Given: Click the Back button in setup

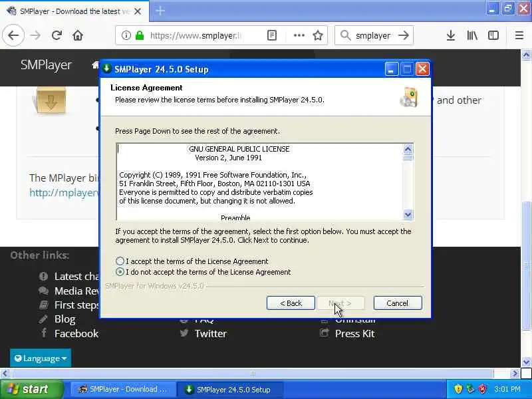Looking at the screenshot, I should (x=291, y=303).
